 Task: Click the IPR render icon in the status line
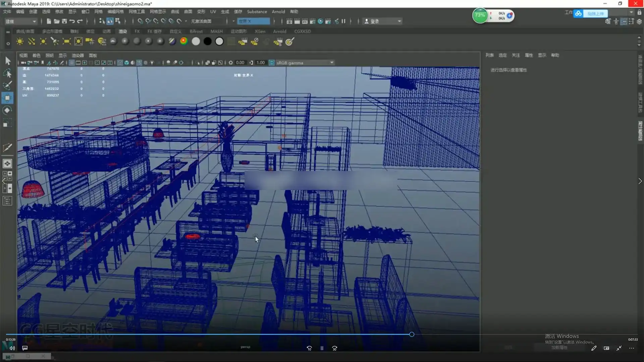click(x=305, y=21)
